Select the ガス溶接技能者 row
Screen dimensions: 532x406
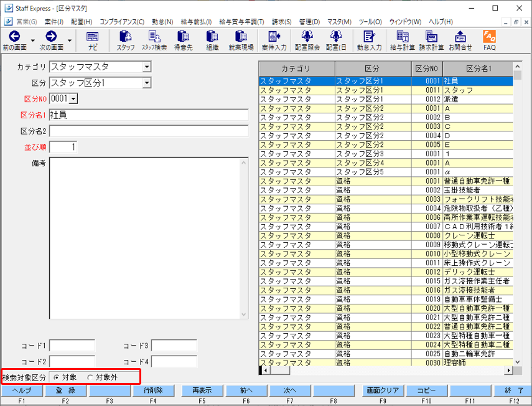pos(386,290)
